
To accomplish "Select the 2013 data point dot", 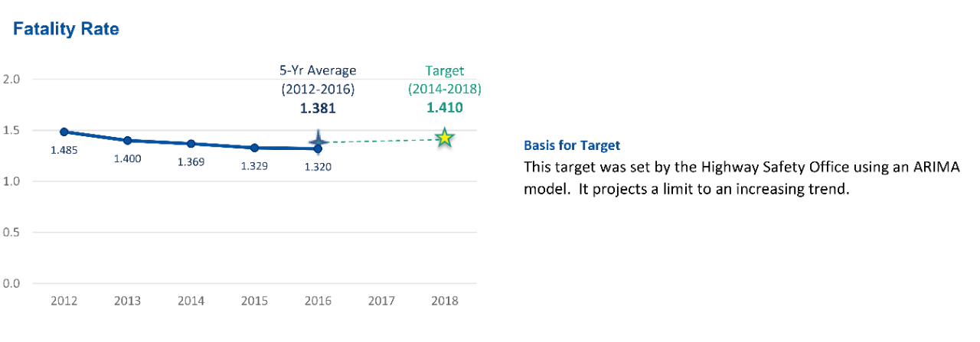I will (x=128, y=141).
